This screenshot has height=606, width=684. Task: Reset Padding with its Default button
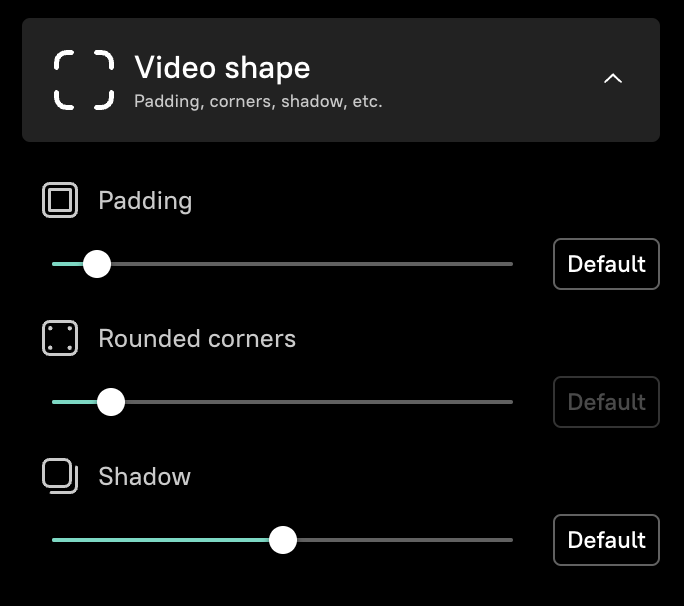click(x=606, y=264)
